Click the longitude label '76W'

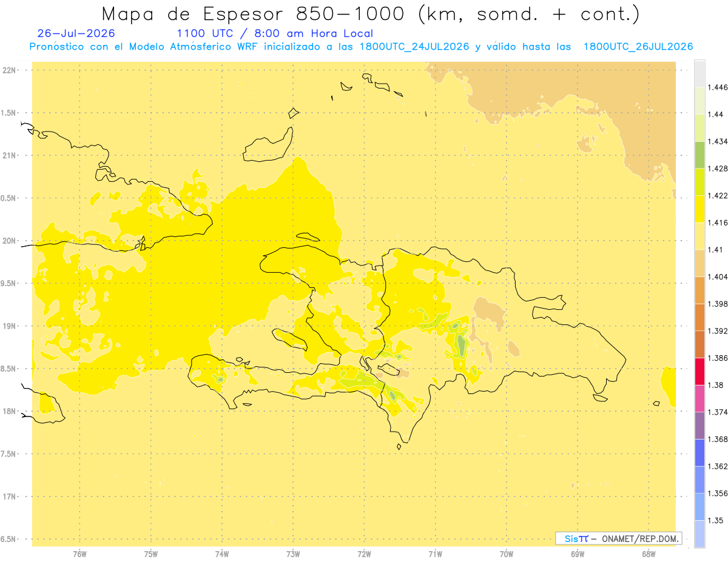click(79, 555)
